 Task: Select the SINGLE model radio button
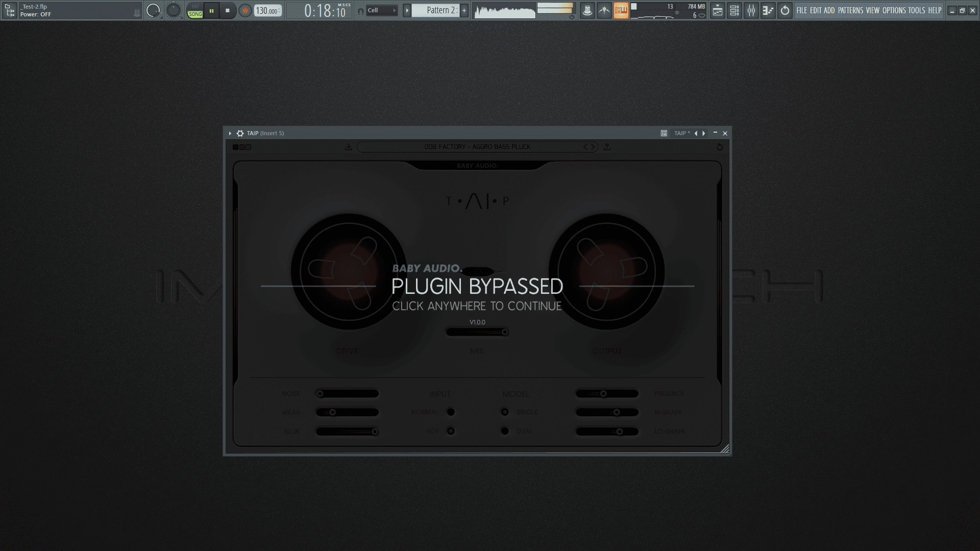[505, 412]
